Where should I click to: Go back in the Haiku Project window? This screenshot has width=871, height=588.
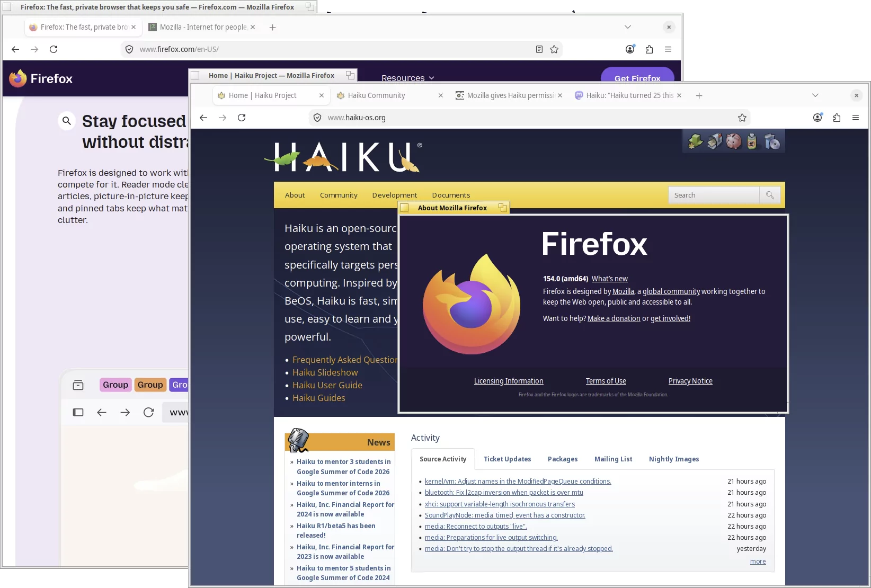coord(203,118)
